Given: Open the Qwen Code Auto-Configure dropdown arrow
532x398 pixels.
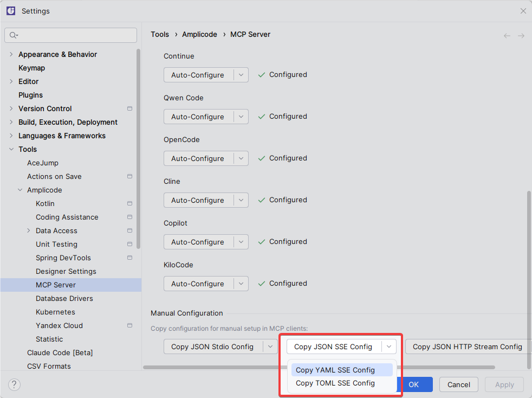Looking at the screenshot, I should 241,117.
